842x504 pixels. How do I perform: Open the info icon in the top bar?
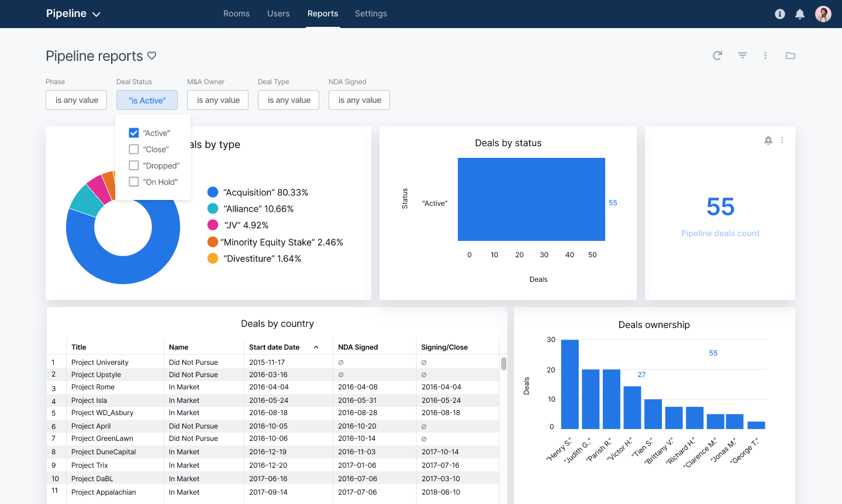point(779,13)
